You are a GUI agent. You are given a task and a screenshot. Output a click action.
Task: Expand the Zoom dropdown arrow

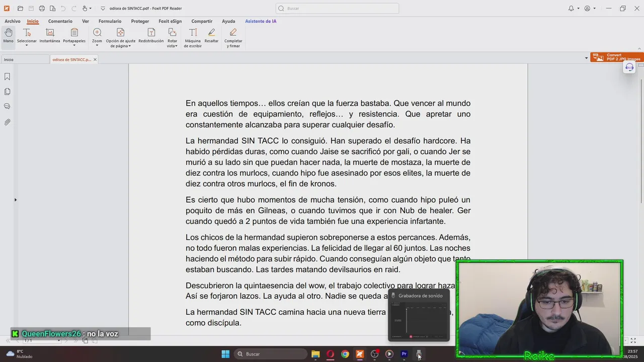point(97,46)
